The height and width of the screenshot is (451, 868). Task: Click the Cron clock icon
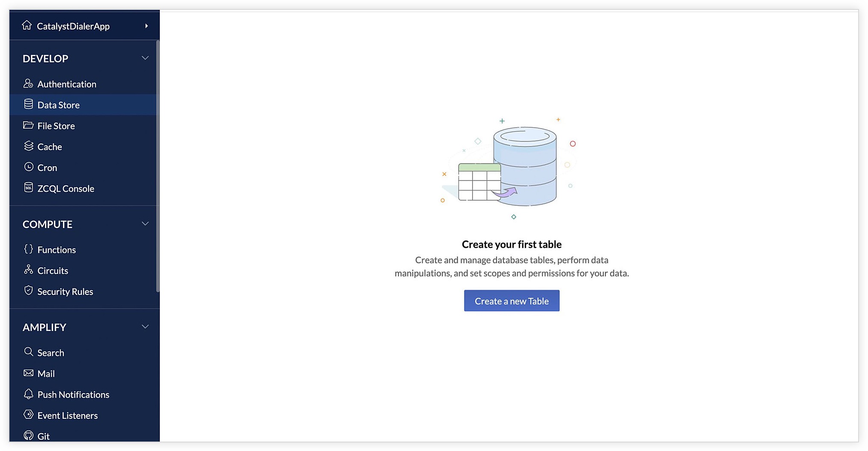(x=28, y=167)
